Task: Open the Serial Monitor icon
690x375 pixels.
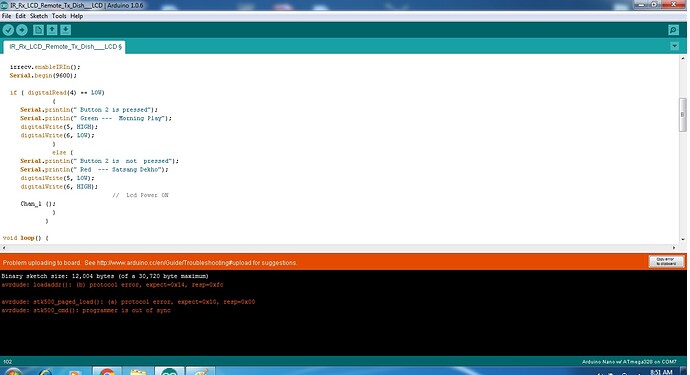Action: pos(673,30)
